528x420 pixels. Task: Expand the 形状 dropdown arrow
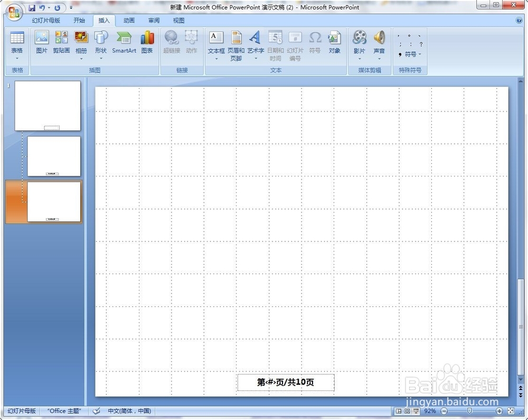[101, 59]
